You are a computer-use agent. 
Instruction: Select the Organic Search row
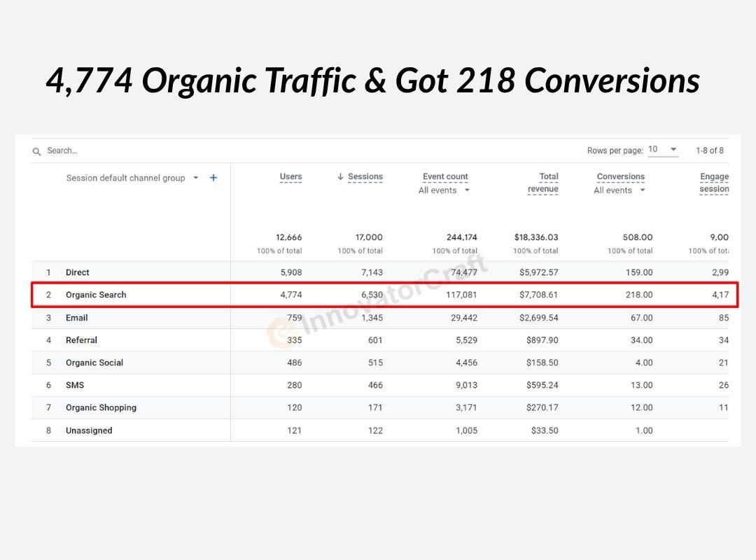click(x=96, y=295)
